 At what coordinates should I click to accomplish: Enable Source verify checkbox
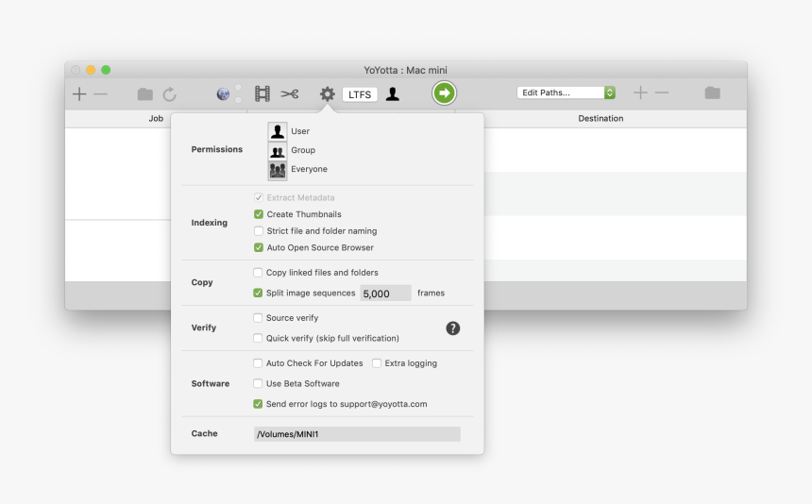click(258, 318)
